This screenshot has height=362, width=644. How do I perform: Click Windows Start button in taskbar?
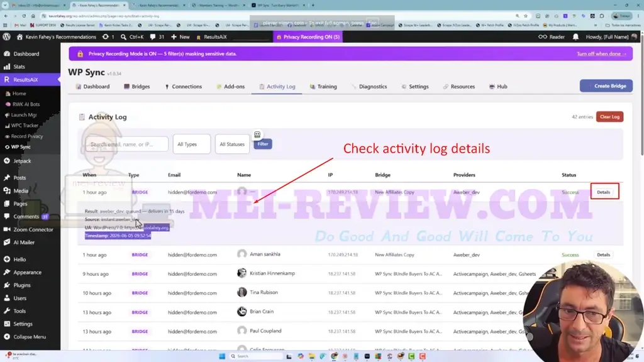(222, 356)
